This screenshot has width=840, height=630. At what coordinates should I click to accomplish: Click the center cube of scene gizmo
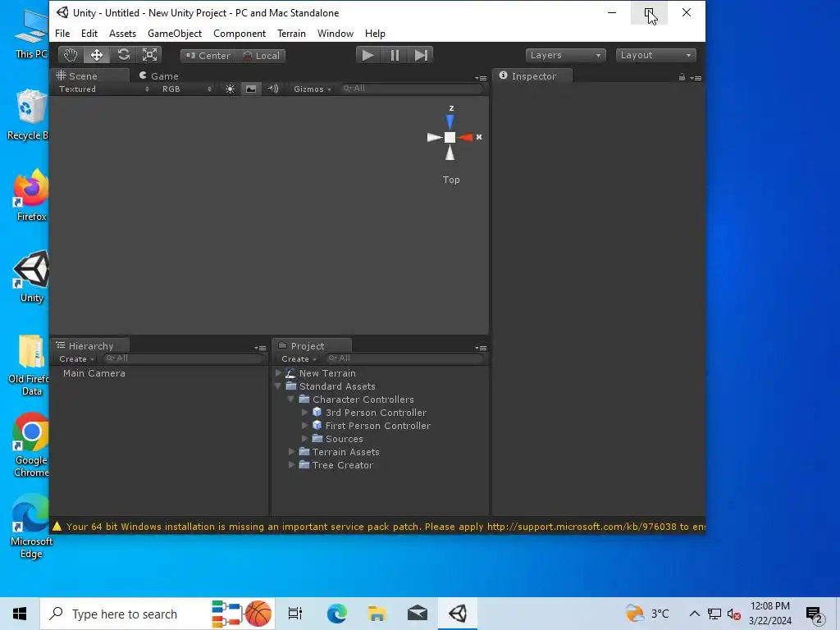pyautogui.click(x=450, y=138)
